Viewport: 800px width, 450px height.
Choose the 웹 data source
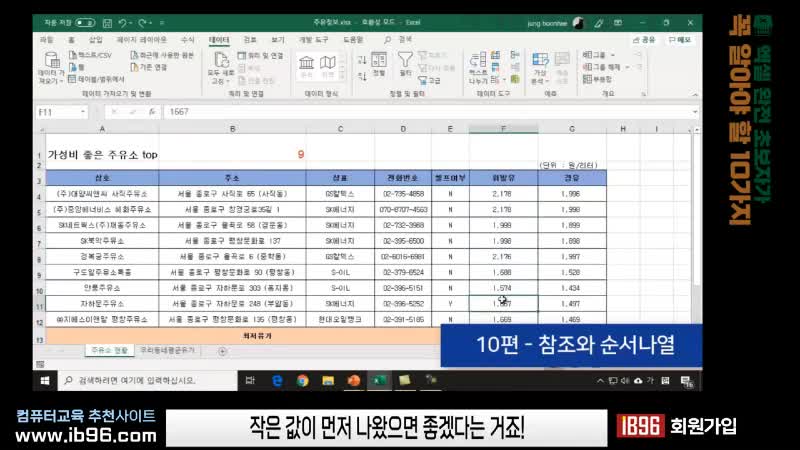77,67
